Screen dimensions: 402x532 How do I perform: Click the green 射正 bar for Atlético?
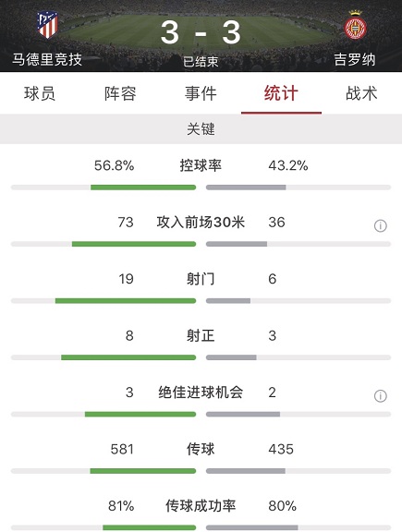[128, 357]
